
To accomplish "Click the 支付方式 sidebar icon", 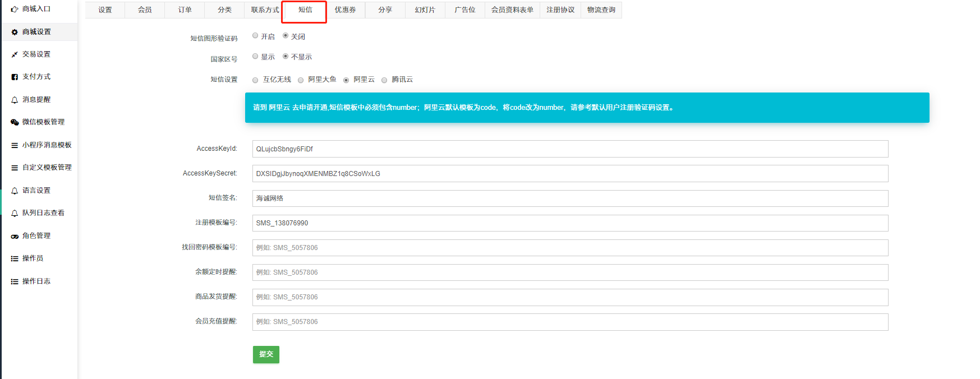I will click(15, 77).
